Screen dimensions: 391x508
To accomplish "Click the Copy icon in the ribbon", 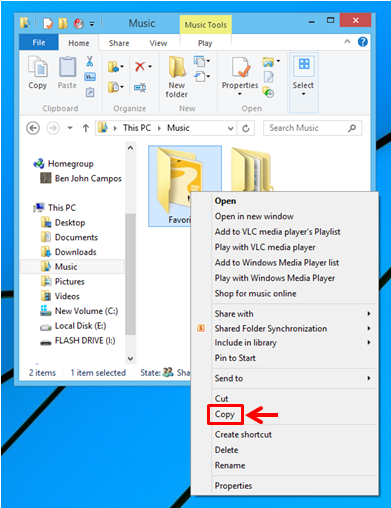I will click(38, 67).
